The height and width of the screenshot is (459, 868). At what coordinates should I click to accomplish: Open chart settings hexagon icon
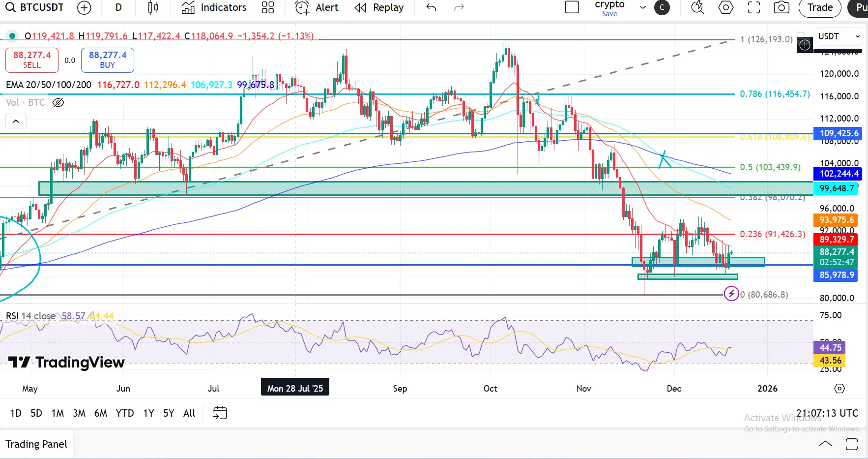pyautogui.click(x=726, y=7)
